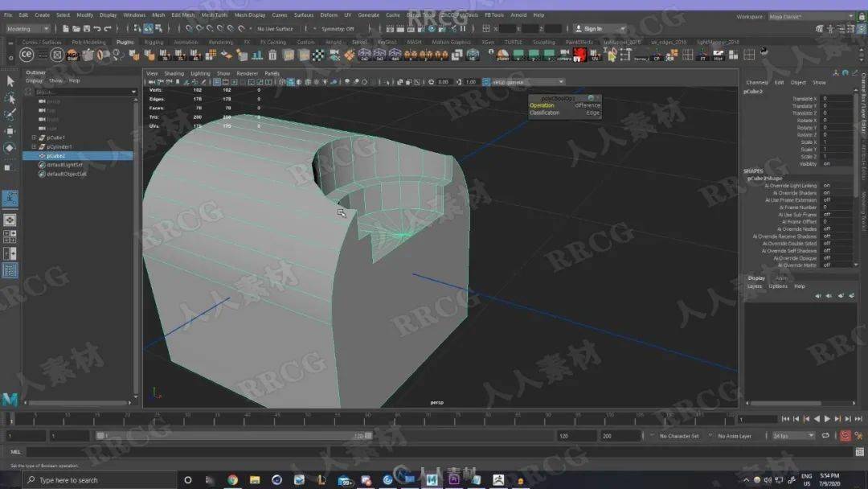Select the Rotate tool in toolbox
This screenshot has height=489, width=868.
(x=10, y=148)
